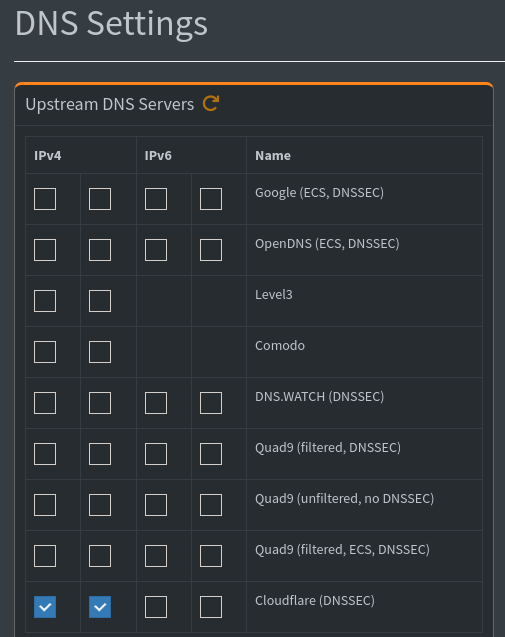Enable Comodo first IPv4 checkbox
The height and width of the screenshot is (637, 505).
[x=45, y=352]
